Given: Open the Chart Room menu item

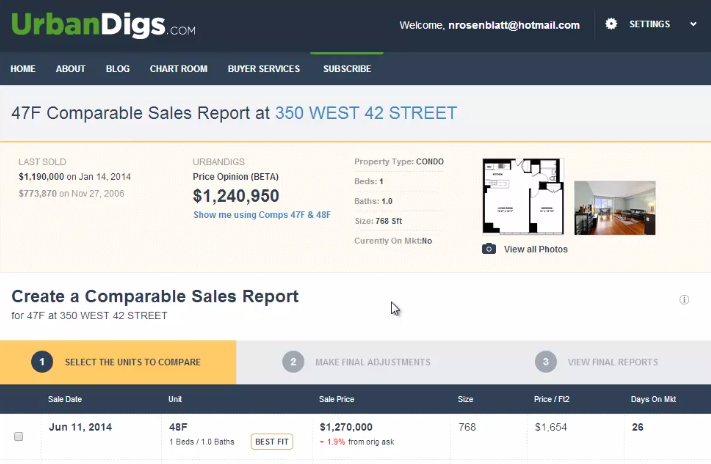Looking at the screenshot, I should tap(179, 69).
